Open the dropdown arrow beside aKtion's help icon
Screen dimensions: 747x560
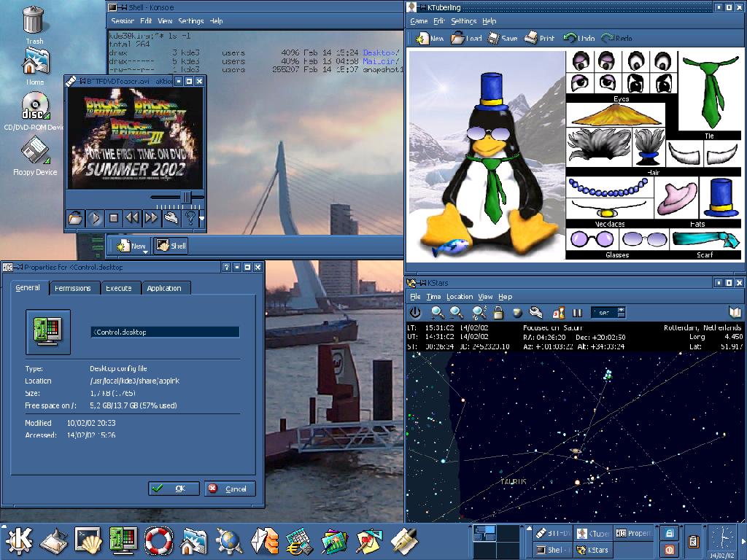201,219
